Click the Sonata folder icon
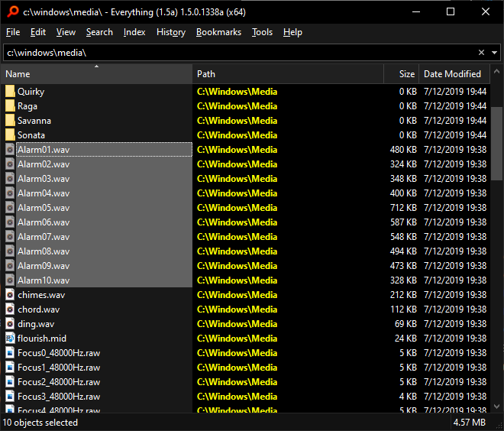 pyautogui.click(x=10, y=134)
